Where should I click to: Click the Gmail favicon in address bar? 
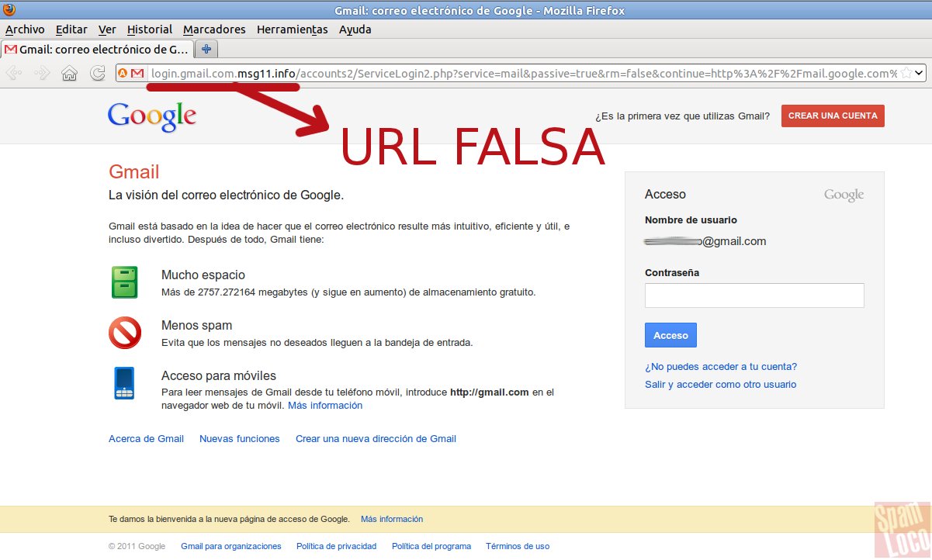137,74
